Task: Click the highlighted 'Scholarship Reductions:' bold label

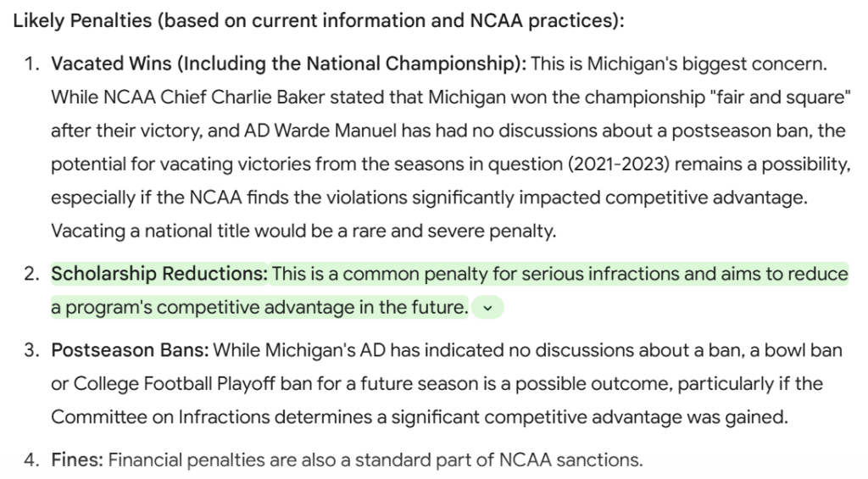Action: (x=159, y=274)
